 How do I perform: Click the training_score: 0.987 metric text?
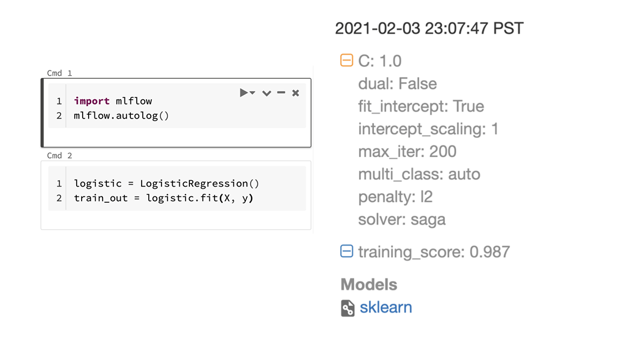point(434,252)
